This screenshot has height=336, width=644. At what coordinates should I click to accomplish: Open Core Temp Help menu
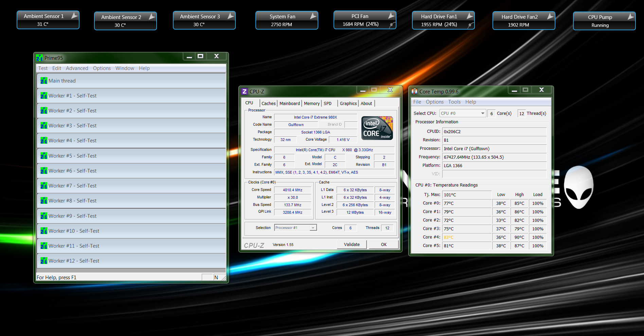click(x=471, y=102)
